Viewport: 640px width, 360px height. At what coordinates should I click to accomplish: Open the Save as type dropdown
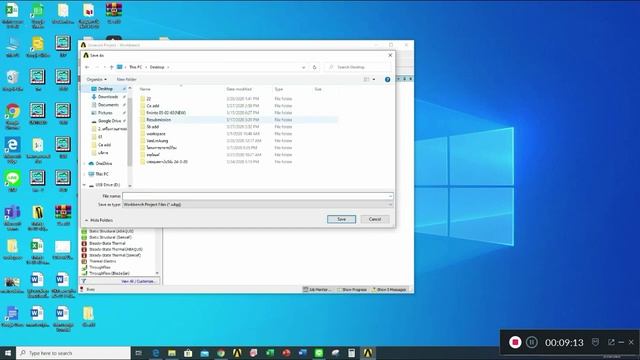pos(258,204)
